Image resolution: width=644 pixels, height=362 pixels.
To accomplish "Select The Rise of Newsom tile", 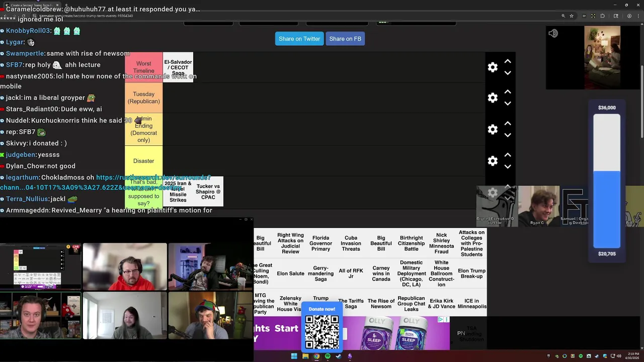I will point(381,304).
